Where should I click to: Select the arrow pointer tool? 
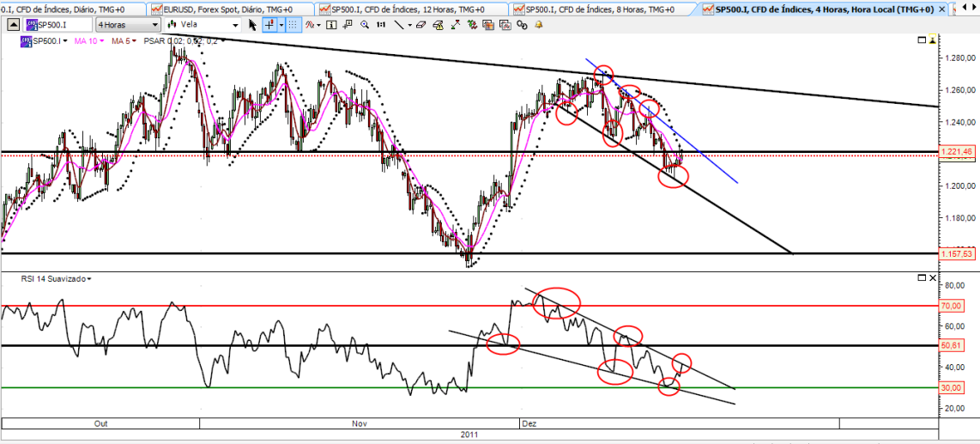(252, 24)
